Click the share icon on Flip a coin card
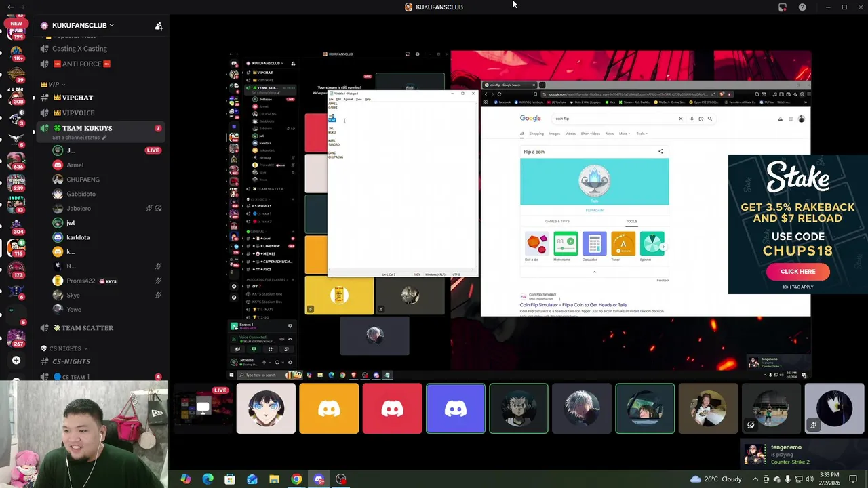The height and width of the screenshot is (488, 868). pyautogui.click(x=660, y=152)
